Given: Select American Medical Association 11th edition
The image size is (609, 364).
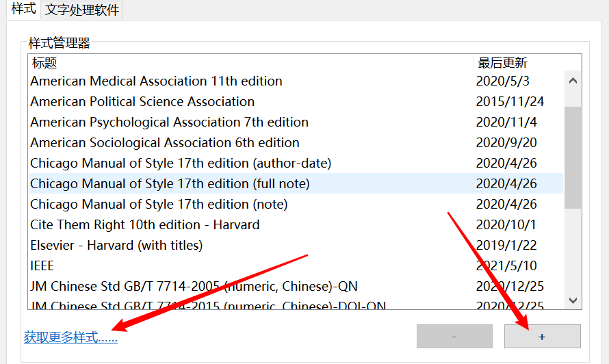Looking at the screenshot, I should [x=156, y=81].
